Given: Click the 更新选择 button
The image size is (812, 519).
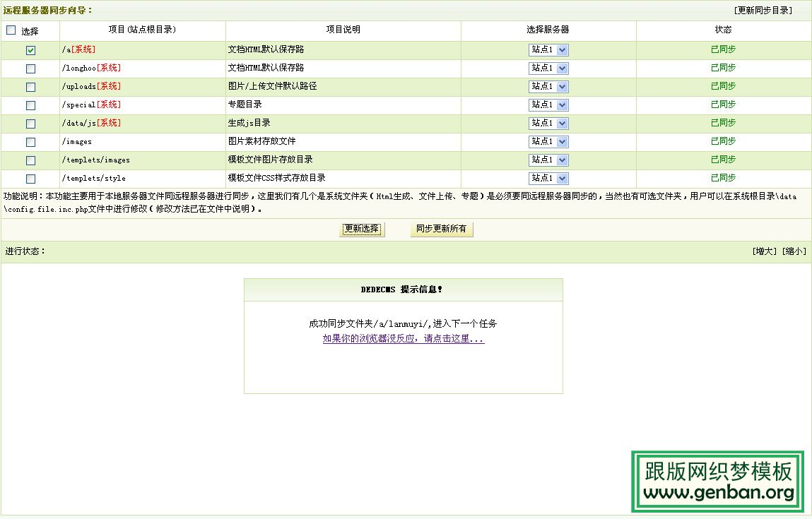Looking at the screenshot, I should pyautogui.click(x=362, y=229).
